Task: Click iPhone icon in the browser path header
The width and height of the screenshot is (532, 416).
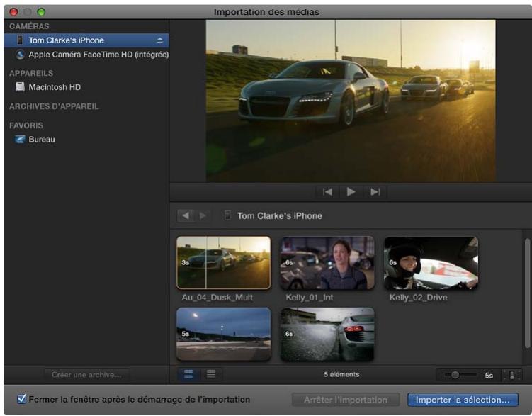Action: coord(228,215)
